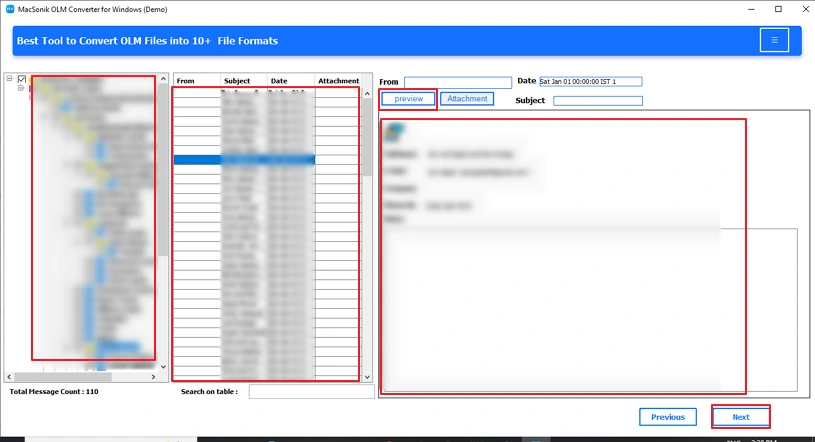Click the Attachment column header

point(338,81)
